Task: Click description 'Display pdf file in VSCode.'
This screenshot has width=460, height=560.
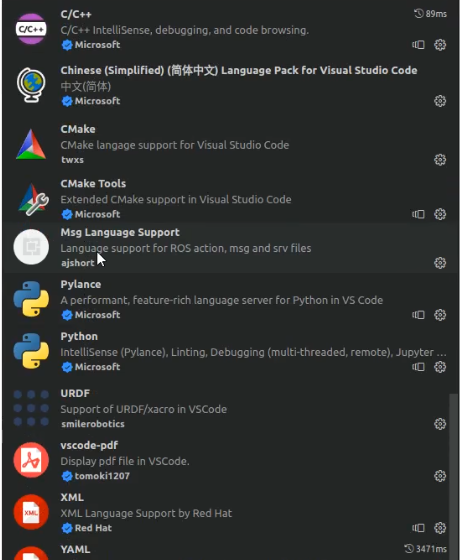Action: (x=125, y=461)
